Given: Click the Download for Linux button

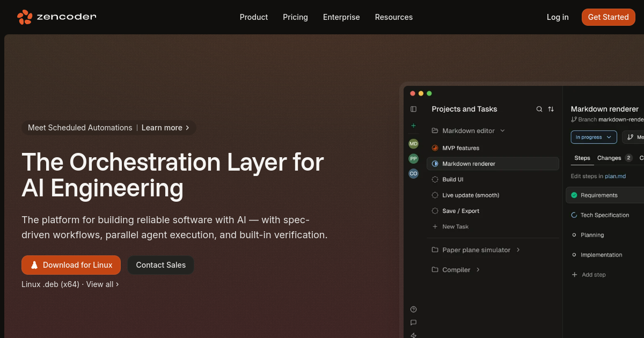Looking at the screenshot, I should pos(71,265).
